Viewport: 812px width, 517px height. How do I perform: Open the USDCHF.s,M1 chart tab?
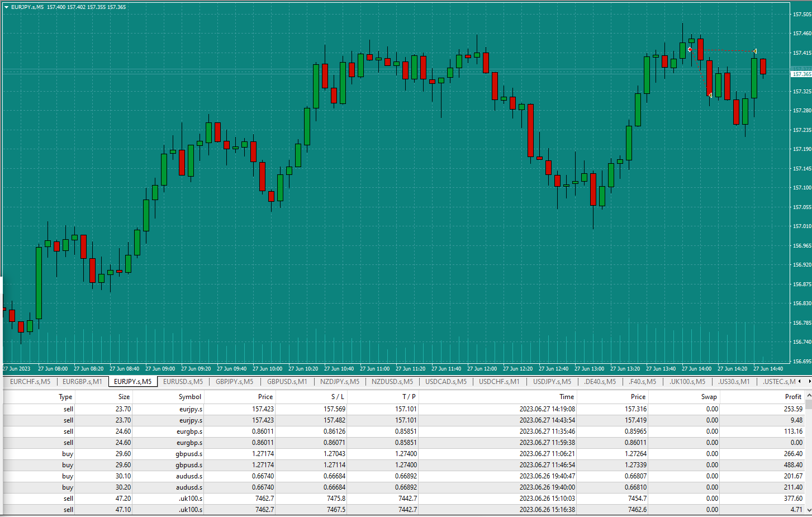499,382
